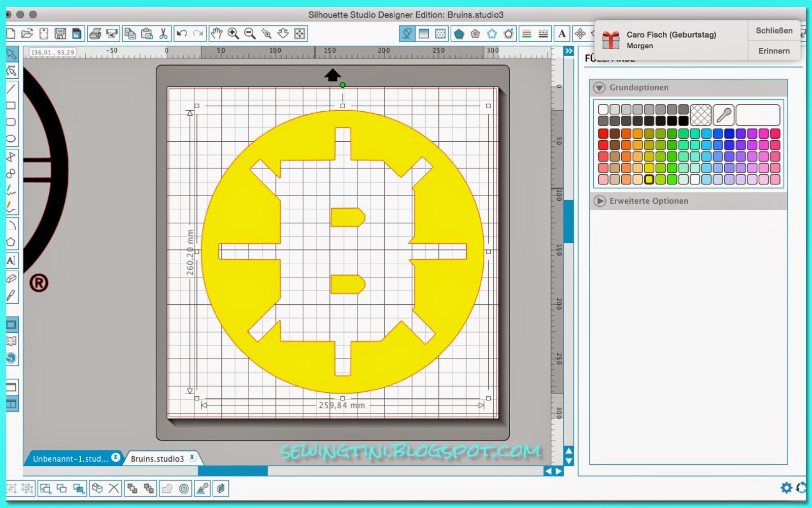Click the 259,84 mm width dimension label

pyautogui.click(x=342, y=405)
